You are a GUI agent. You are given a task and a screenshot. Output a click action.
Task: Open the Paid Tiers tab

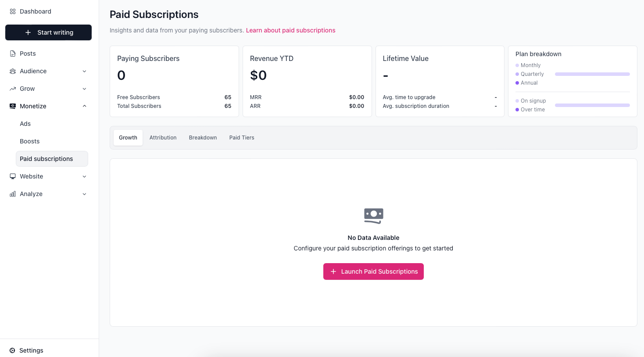pos(241,138)
